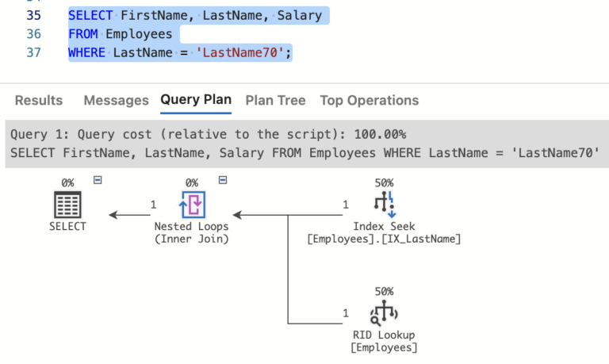Click the RID Lookup label text

coord(384,335)
